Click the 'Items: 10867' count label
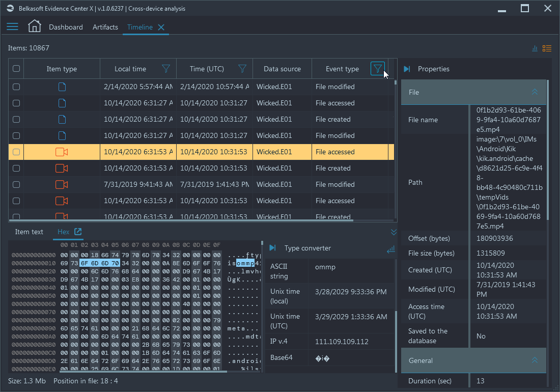The image size is (560, 392). click(x=29, y=48)
